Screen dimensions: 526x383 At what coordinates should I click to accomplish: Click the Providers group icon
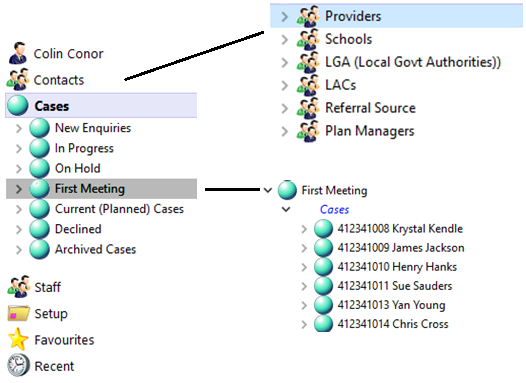308,16
